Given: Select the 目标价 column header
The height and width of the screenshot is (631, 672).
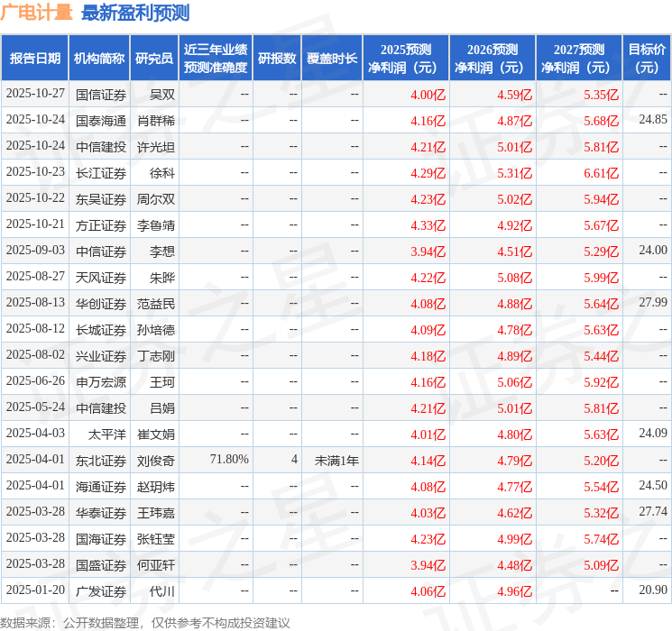Looking at the screenshot, I should [x=647, y=58].
